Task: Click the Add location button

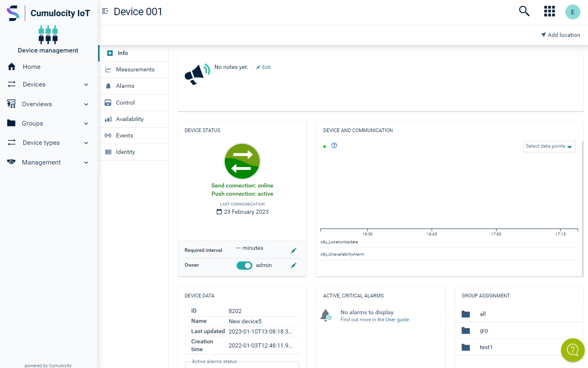Action: (x=561, y=35)
